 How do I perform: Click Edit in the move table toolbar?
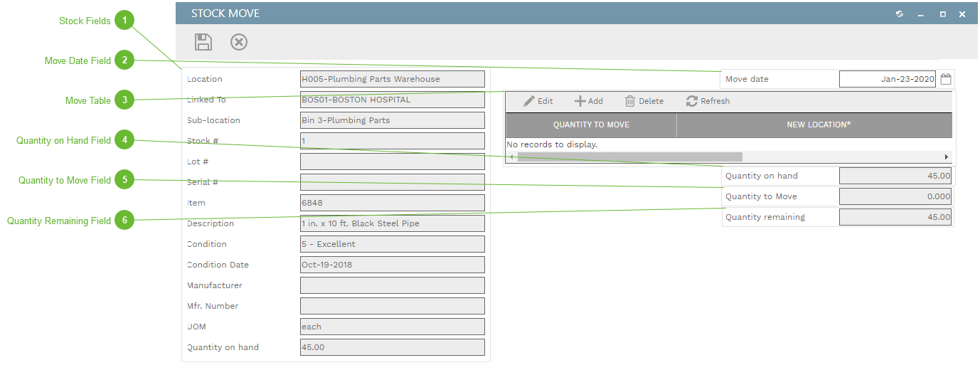tap(538, 101)
